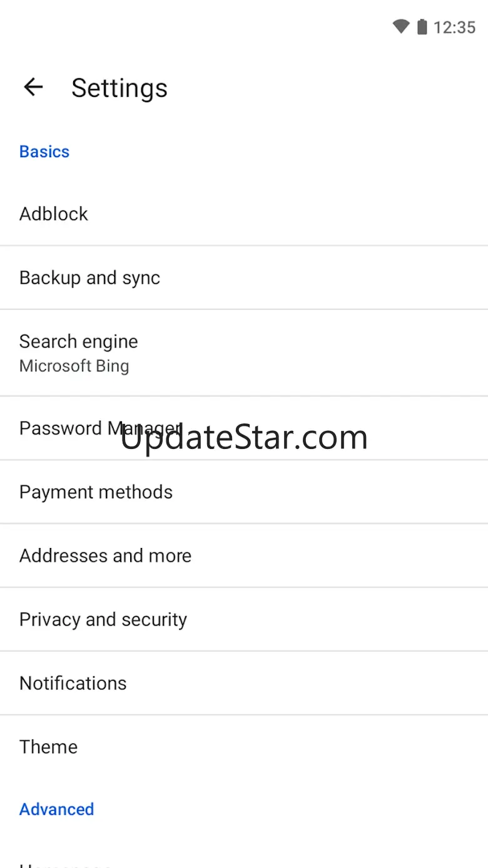Tap the battery status icon

pos(422,27)
